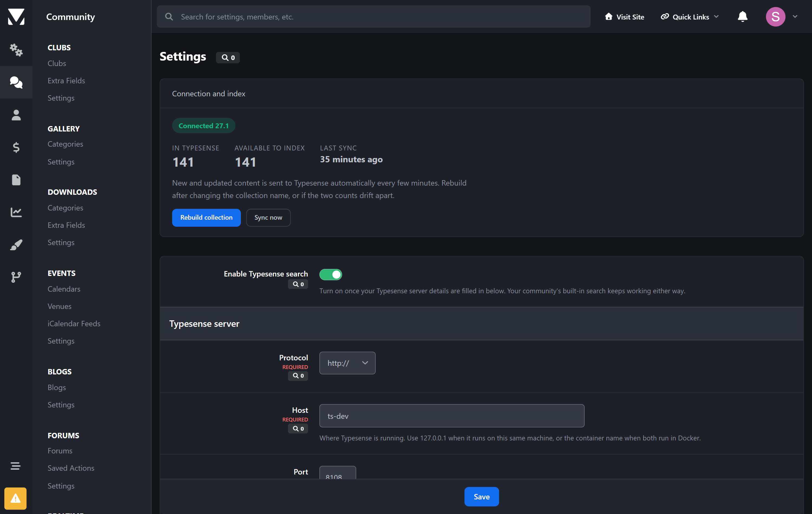Screen dimensions: 812x514
Task: Click the Typesense server section header
Action: click(482, 324)
